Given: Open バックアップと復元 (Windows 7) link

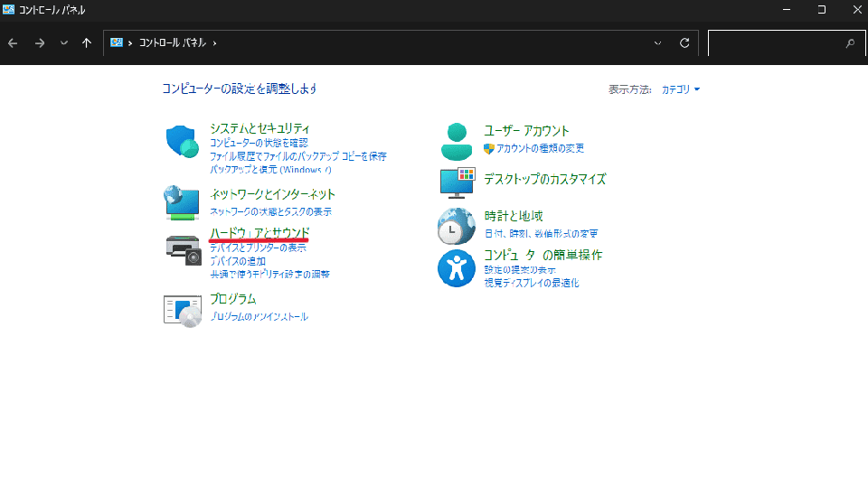Looking at the screenshot, I should pos(270,170).
